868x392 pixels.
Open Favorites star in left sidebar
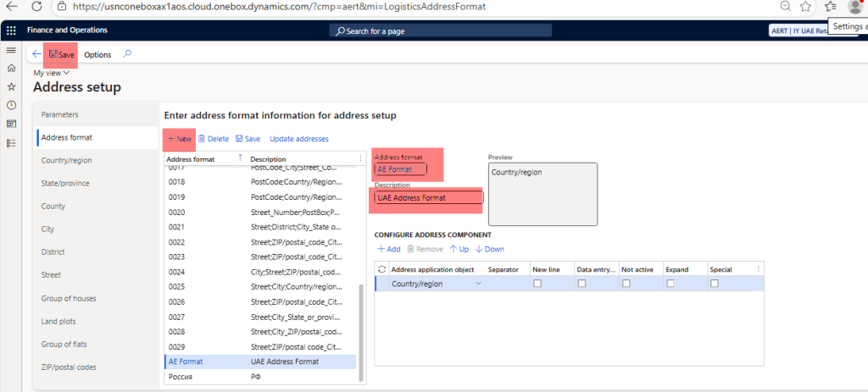coord(11,86)
